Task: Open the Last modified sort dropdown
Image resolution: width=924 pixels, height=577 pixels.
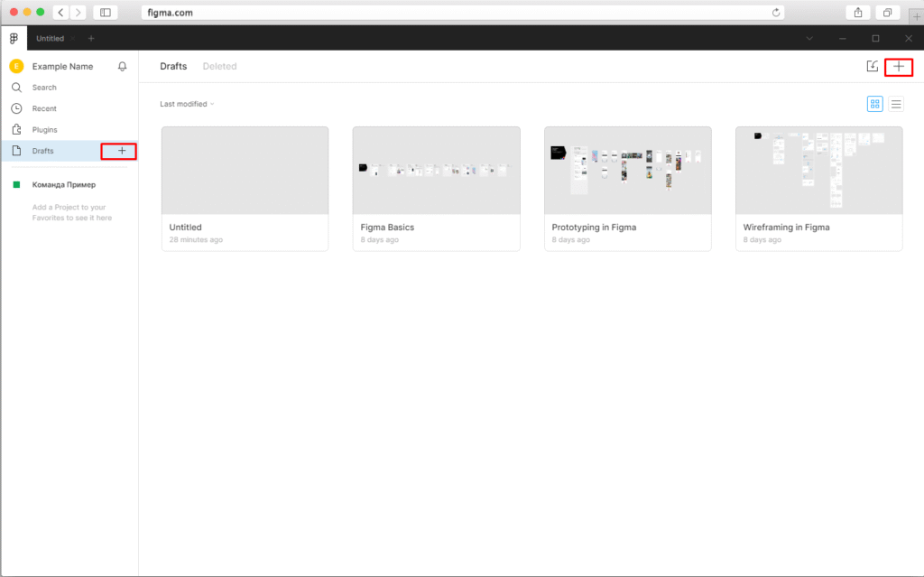Action: [187, 104]
